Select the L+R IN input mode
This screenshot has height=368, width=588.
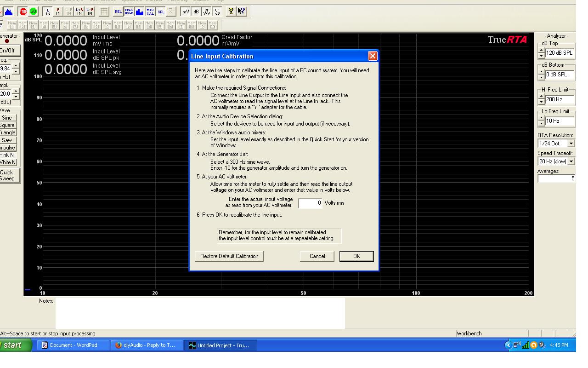pyautogui.click(x=79, y=11)
